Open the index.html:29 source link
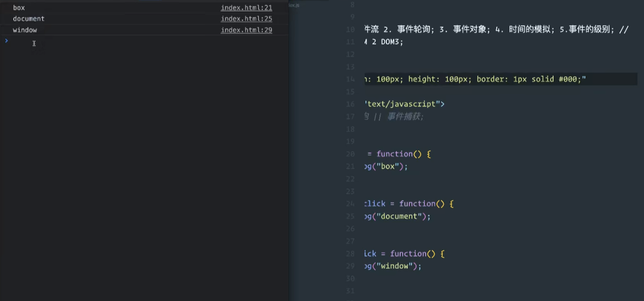This screenshot has height=301, width=644. (x=246, y=30)
